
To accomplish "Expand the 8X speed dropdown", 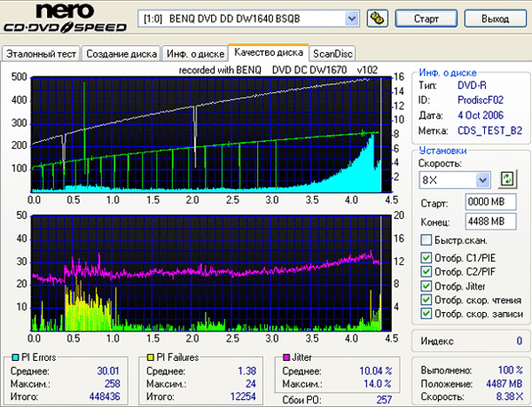I will tap(483, 180).
